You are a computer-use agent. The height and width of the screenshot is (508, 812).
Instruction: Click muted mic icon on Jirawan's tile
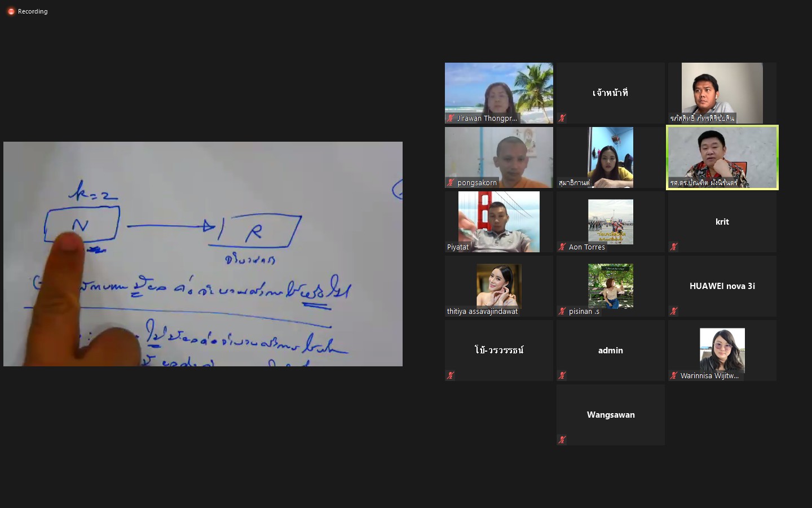coord(451,119)
